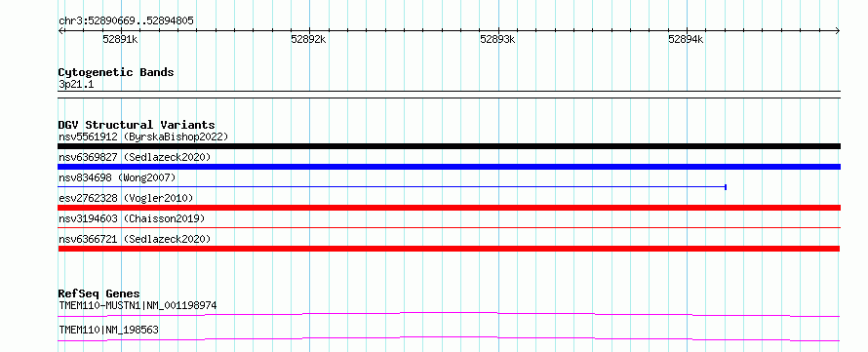This screenshot has width=868, height=352.
Task: Click the nsv6369827 (Sedlazeck2020) label
Action: (135, 157)
